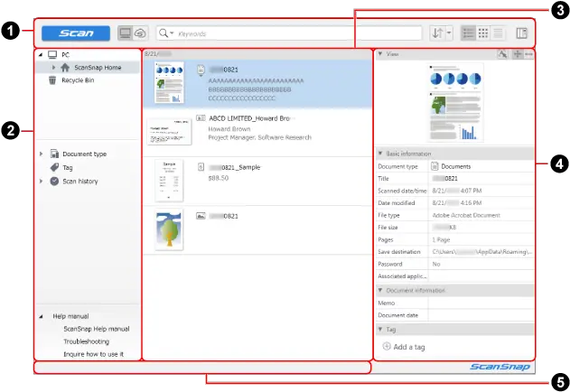This screenshot has height=392, width=570.
Task: Click the document type icon of first record
Action: click(201, 70)
